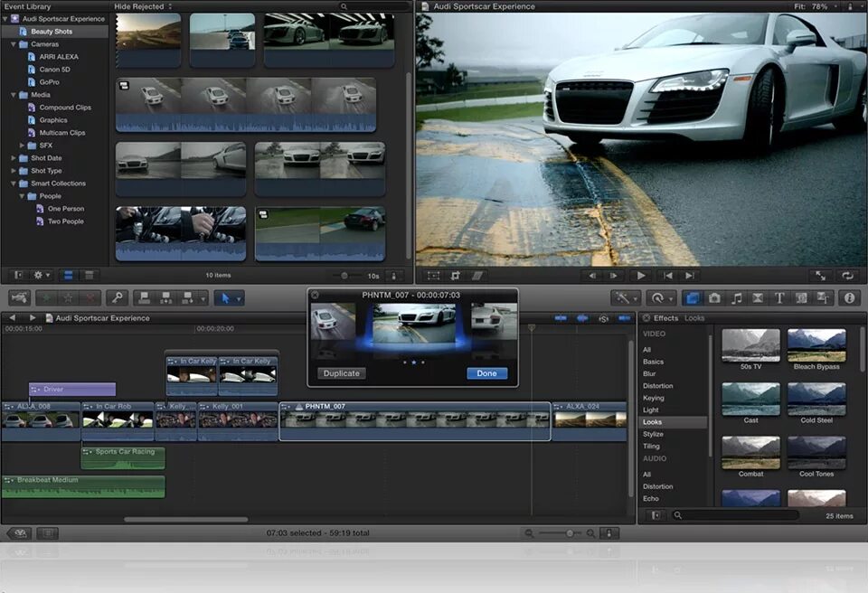Select Blur effects category
The image size is (868, 593).
click(649, 373)
